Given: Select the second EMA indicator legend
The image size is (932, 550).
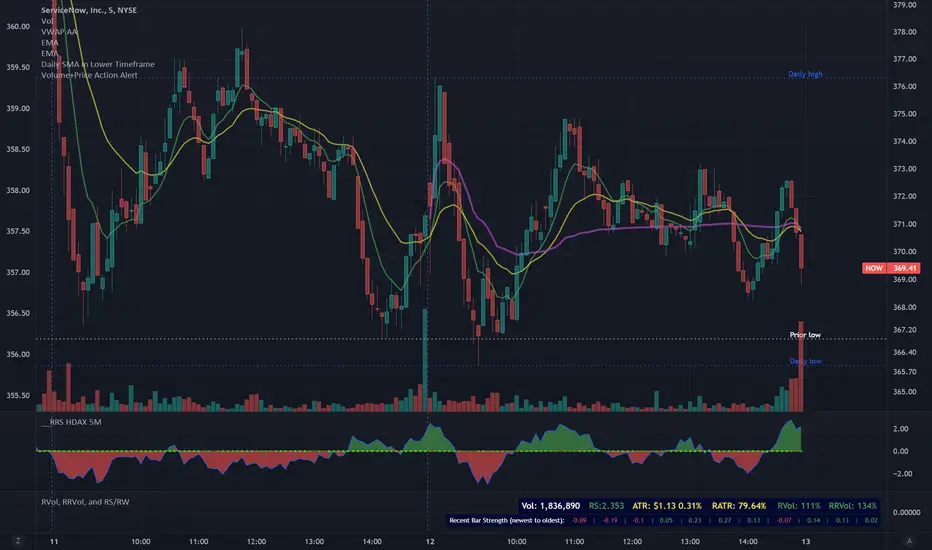Looking at the screenshot, I should click(49, 53).
